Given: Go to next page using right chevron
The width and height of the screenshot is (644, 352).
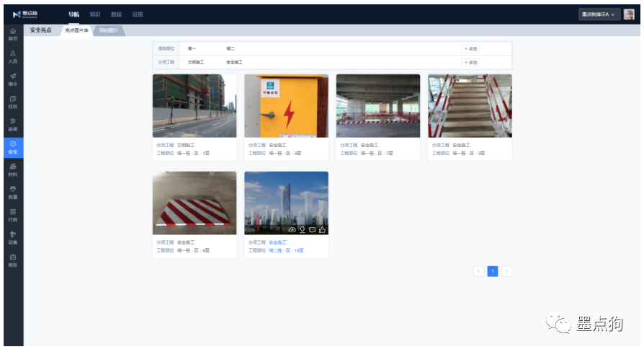Looking at the screenshot, I should point(506,271).
